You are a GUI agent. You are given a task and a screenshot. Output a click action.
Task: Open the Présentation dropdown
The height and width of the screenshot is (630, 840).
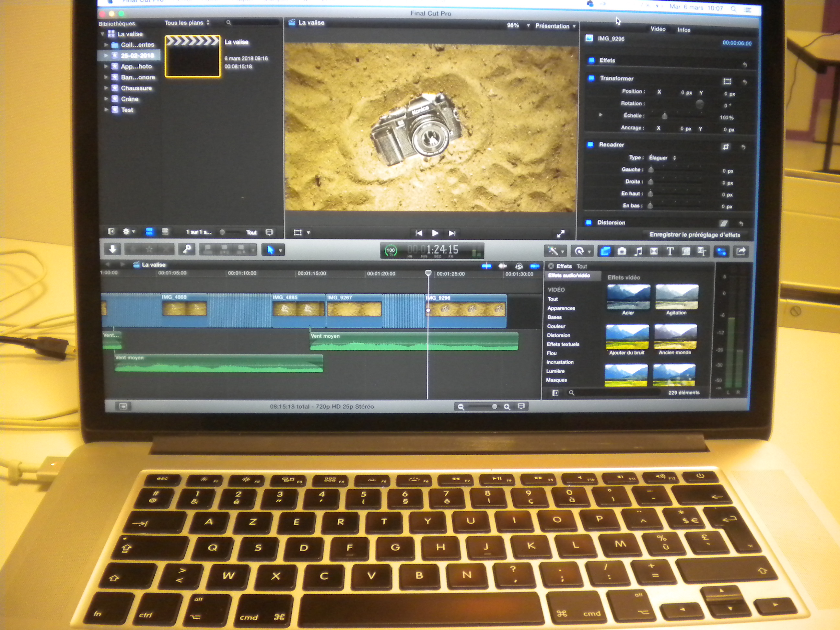pyautogui.click(x=555, y=26)
